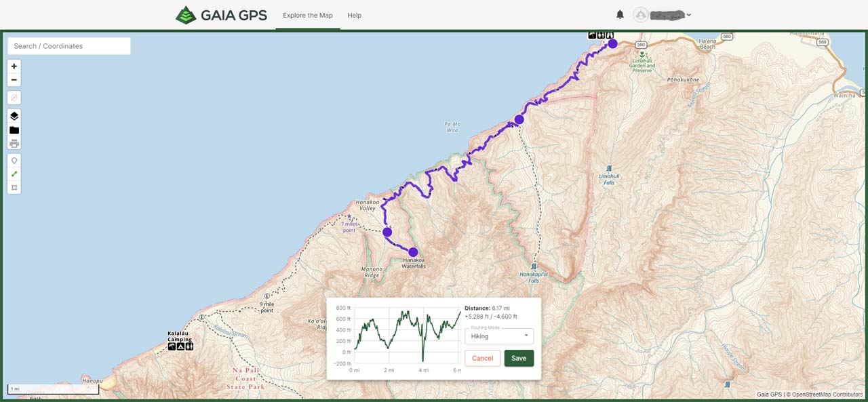Screen dimensions: 868x402
Task: Click trailhead facility icons at route start
Action: (601, 35)
